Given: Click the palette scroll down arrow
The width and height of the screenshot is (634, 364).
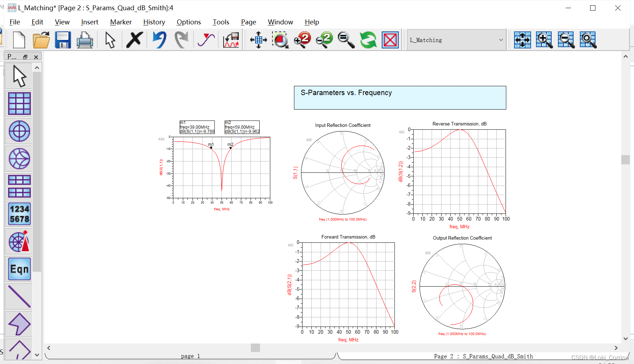Looking at the screenshot, I should click(37, 355).
